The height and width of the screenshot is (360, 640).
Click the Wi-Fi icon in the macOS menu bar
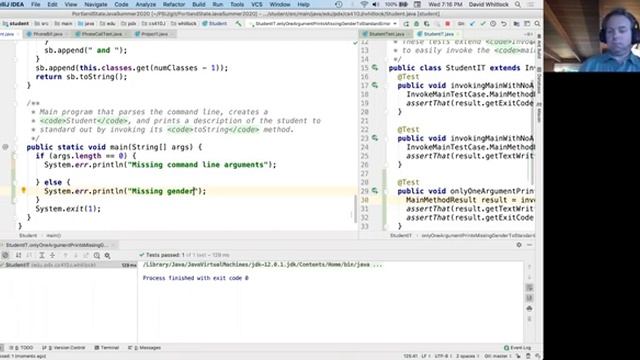364,4
